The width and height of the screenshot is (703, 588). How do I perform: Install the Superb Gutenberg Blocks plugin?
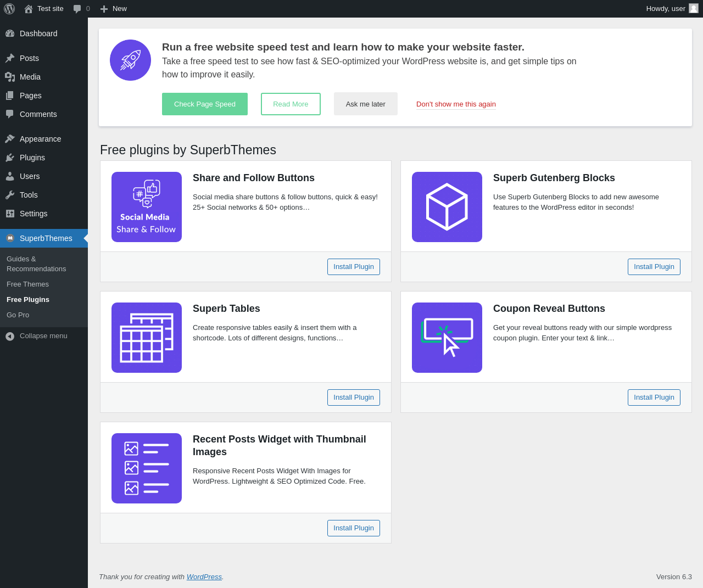click(x=654, y=267)
